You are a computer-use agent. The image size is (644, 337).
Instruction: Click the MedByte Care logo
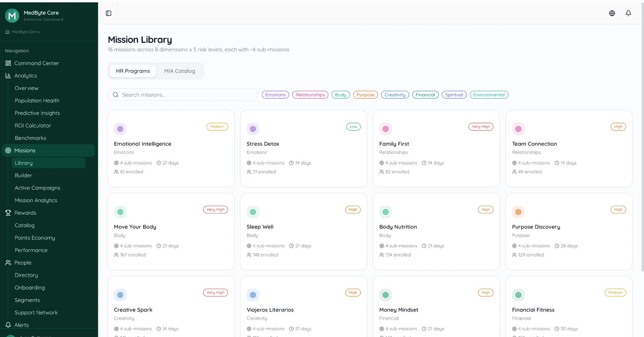(x=12, y=16)
